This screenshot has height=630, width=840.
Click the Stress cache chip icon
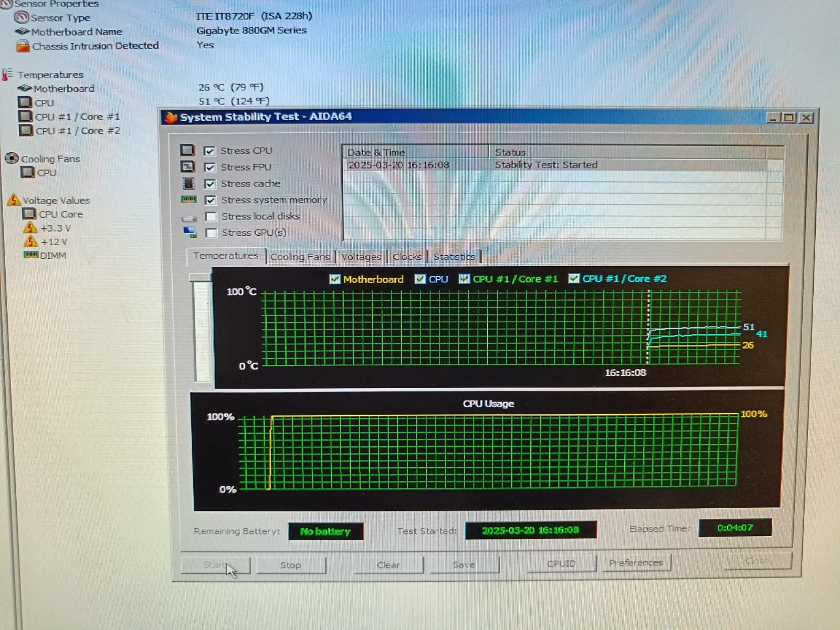188,183
